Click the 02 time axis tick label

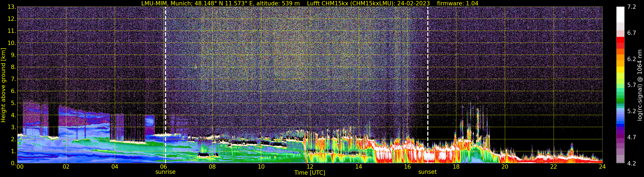point(66,167)
